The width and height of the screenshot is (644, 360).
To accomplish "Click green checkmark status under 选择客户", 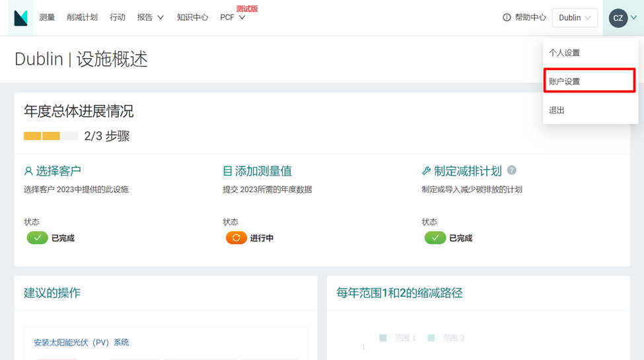I will [38, 238].
